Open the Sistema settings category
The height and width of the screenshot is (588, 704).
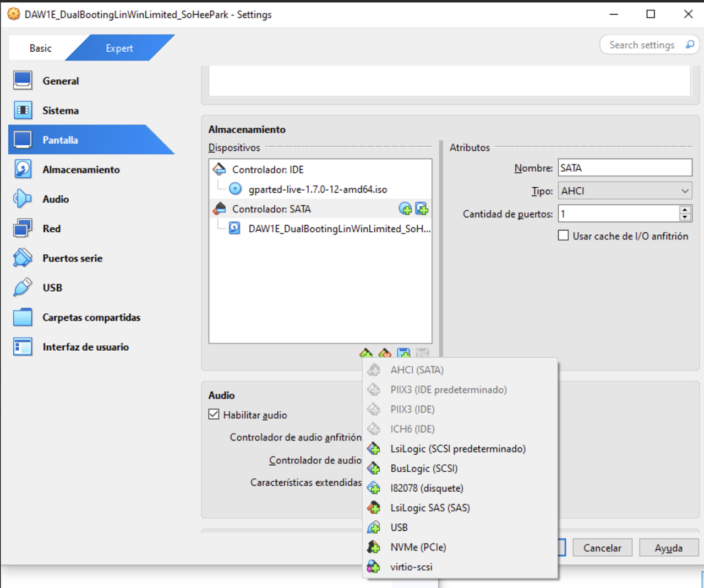(61, 111)
